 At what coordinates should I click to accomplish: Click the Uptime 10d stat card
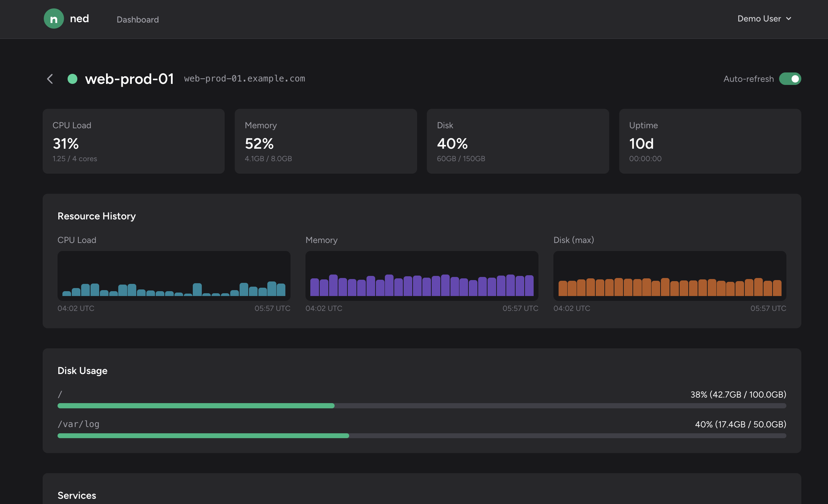[x=710, y=141]
